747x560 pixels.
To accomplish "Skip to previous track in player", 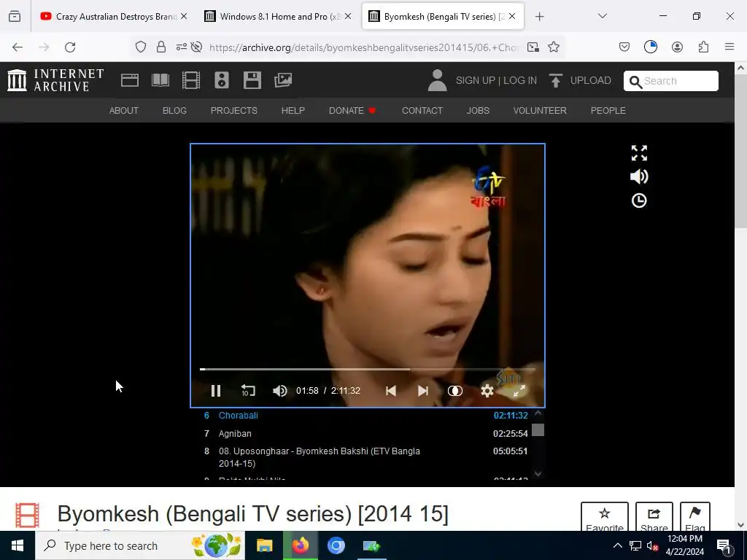I will pos(391,391).
